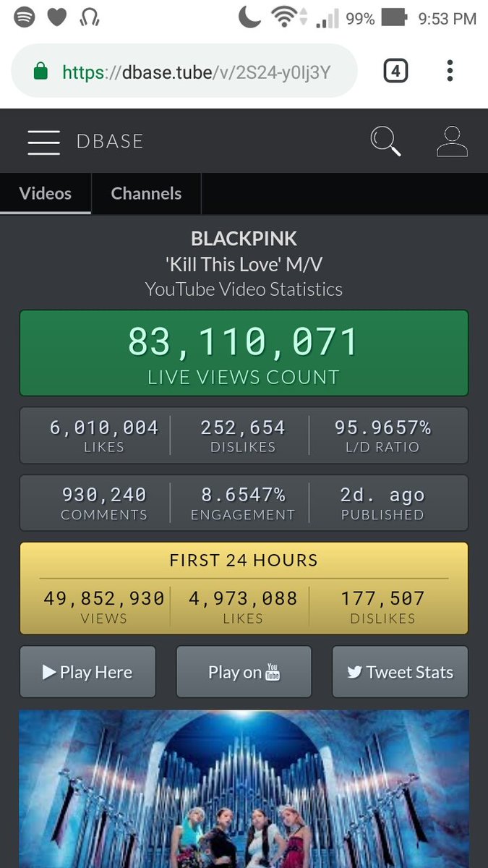
Task: Tap the yellow First 24 Hours panel
Action: pyautogui.click(x=244, y=588)
